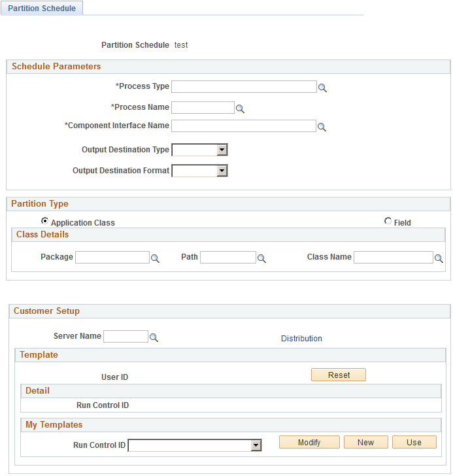Focus the Process Name input field
Screen dimensions: 453x476
pyautogui.click(x=203, y=107)
